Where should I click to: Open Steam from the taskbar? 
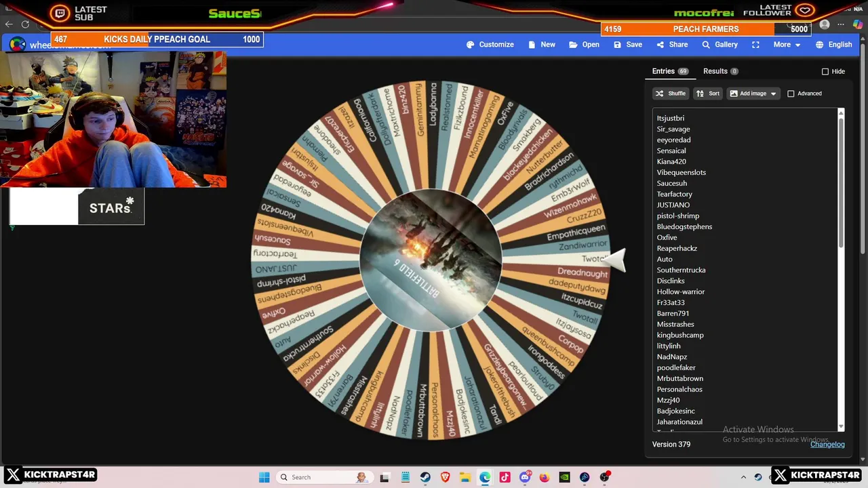coord(425,477)
